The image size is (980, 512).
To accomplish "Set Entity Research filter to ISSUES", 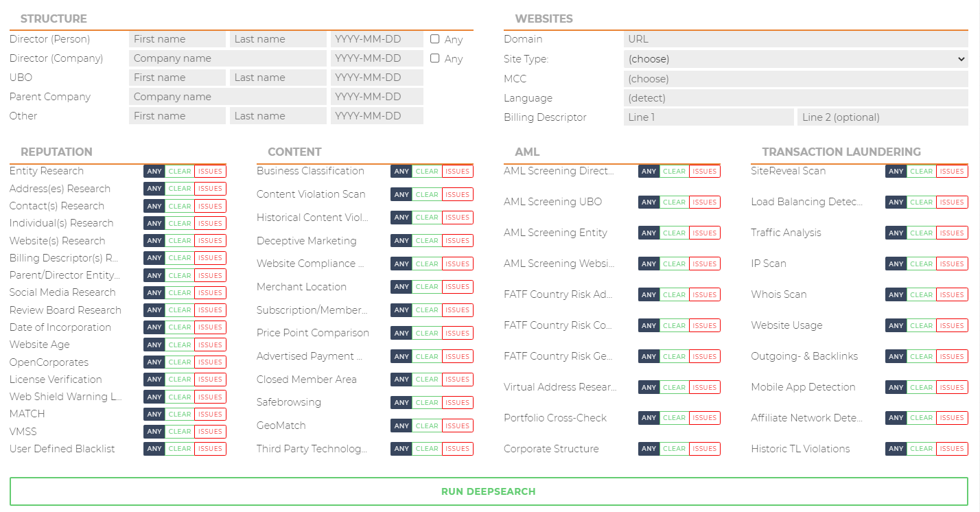I will coord(210,171).
